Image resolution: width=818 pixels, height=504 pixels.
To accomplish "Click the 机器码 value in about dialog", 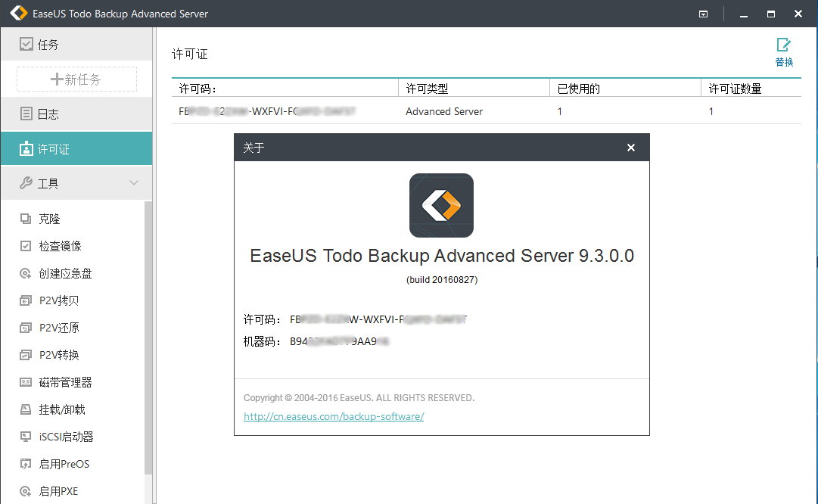I will (x=340, y=341).
